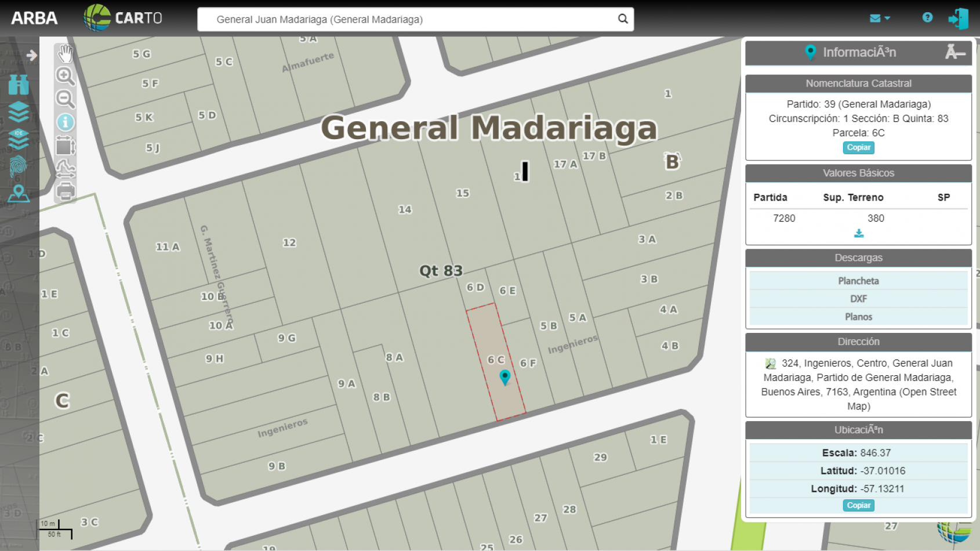Screen dimensions: 980x551
Task: Print the map with the printer icon
Action: point(66,191)
